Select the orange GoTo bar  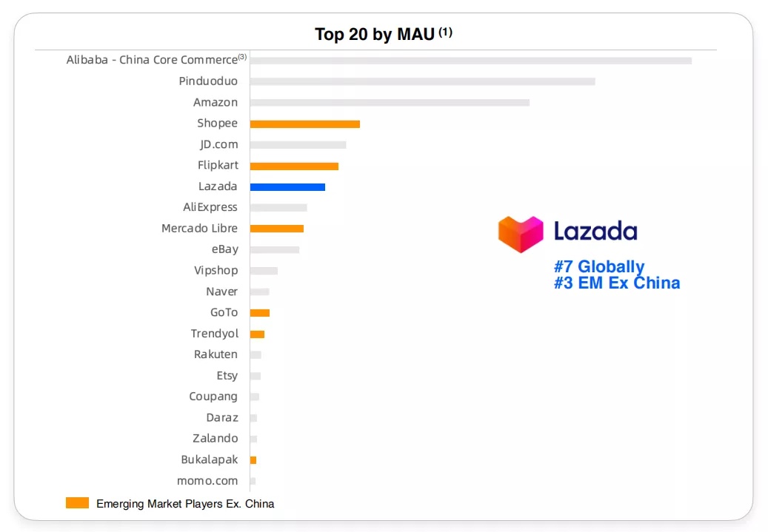(x=260, y=313)
